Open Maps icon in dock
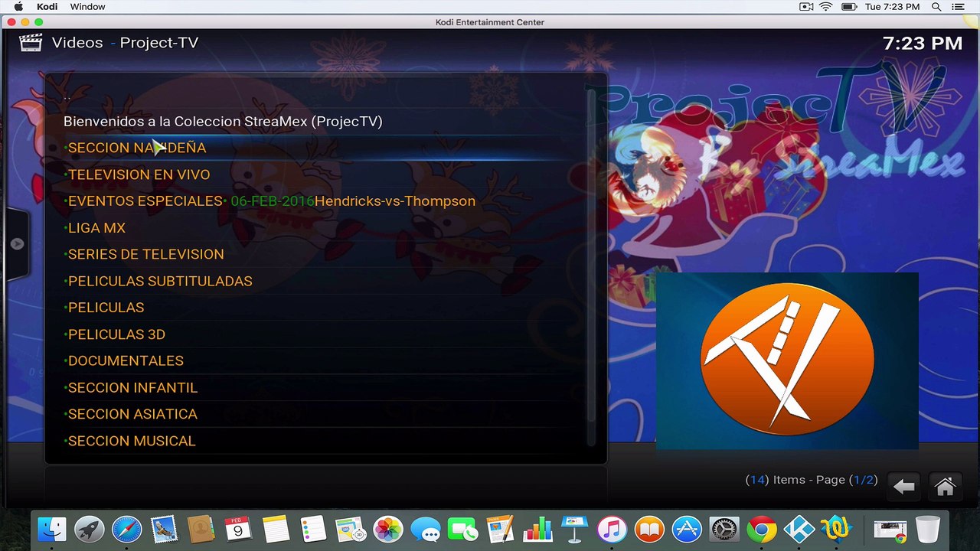980x551 pixels. (x=351, y=529)
